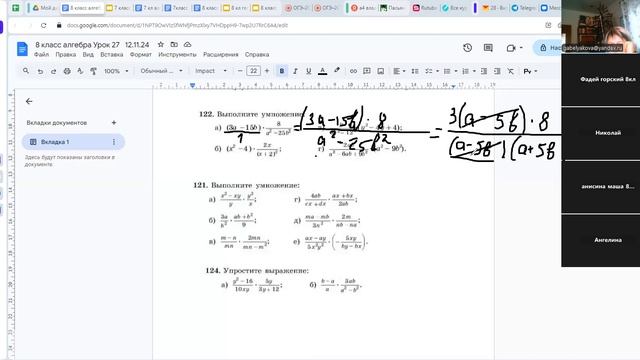The width and height of the screenshot is (640, 360).
Task: Go back with the sidebar arrow
Action: coord(29,101)
